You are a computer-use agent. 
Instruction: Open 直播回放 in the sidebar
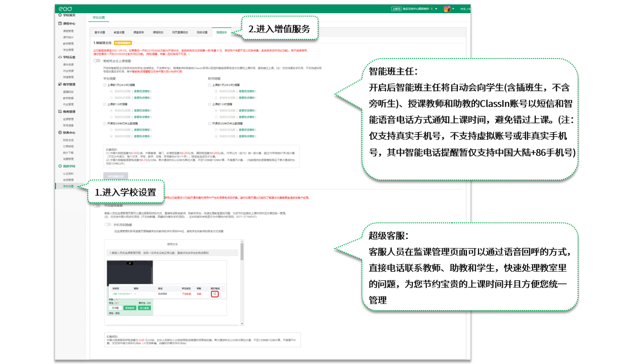(x=68, y=91)
